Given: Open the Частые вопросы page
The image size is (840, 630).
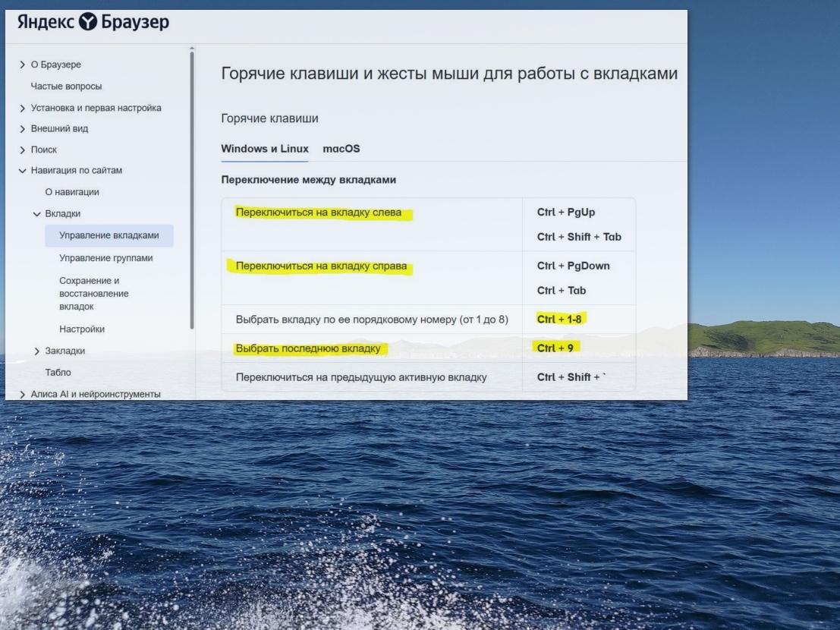Looking at the screenshot, I should point(66,87).
